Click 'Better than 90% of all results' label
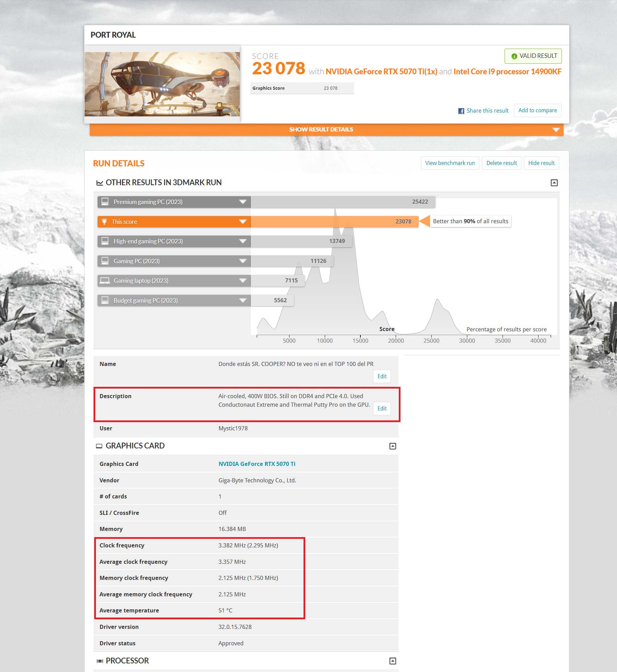 pyautogui.click(x=470, y=221)
